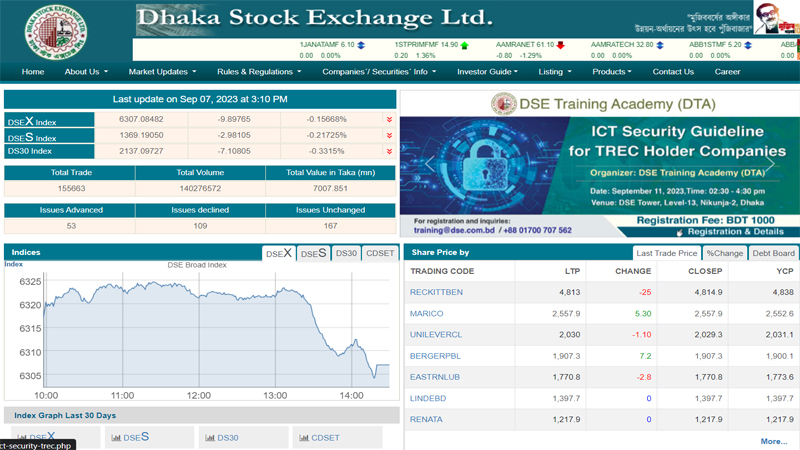The width and height of the screenshot is (800, 450).
Task: Open the RECKITTBEN trading code link
Action: click(x=436, y=292)
